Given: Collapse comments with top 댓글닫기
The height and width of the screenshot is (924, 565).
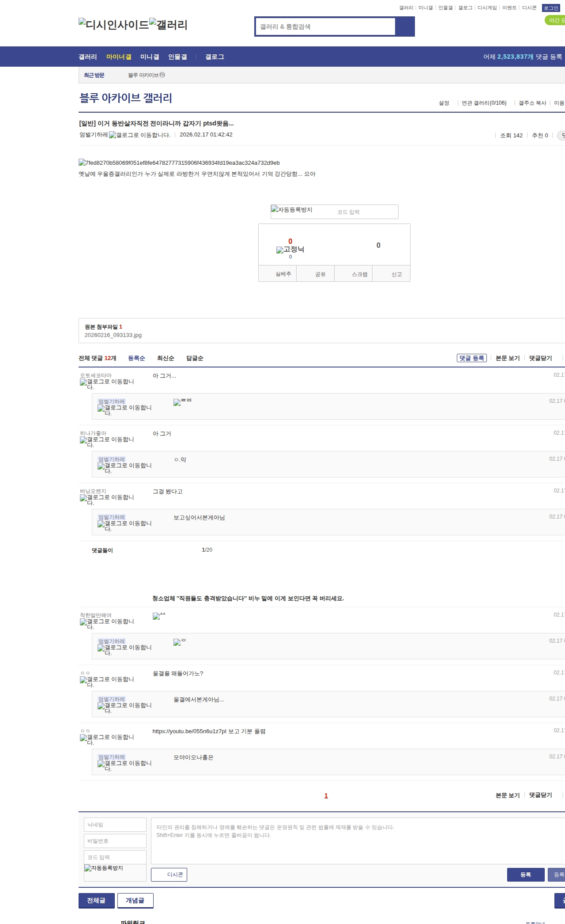Looking at the screenshot, I should (540, 358).
